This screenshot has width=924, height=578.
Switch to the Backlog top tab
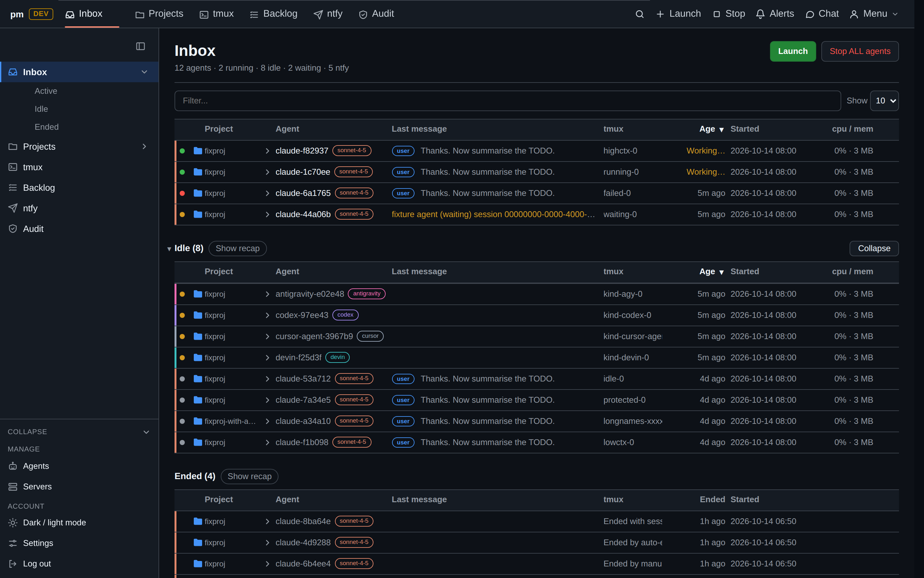point(273,14)
